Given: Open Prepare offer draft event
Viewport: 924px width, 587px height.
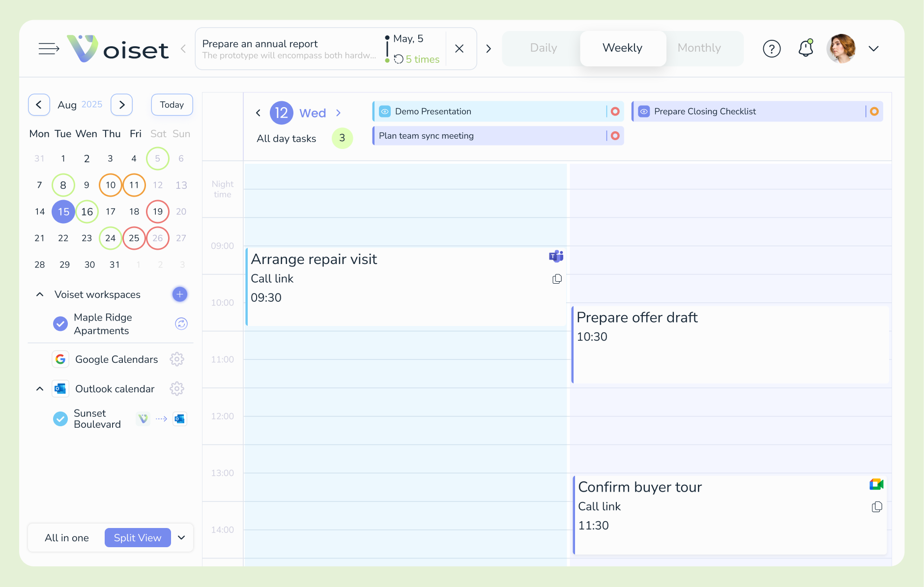Looking at the screenshot, I should coord(731,345).
